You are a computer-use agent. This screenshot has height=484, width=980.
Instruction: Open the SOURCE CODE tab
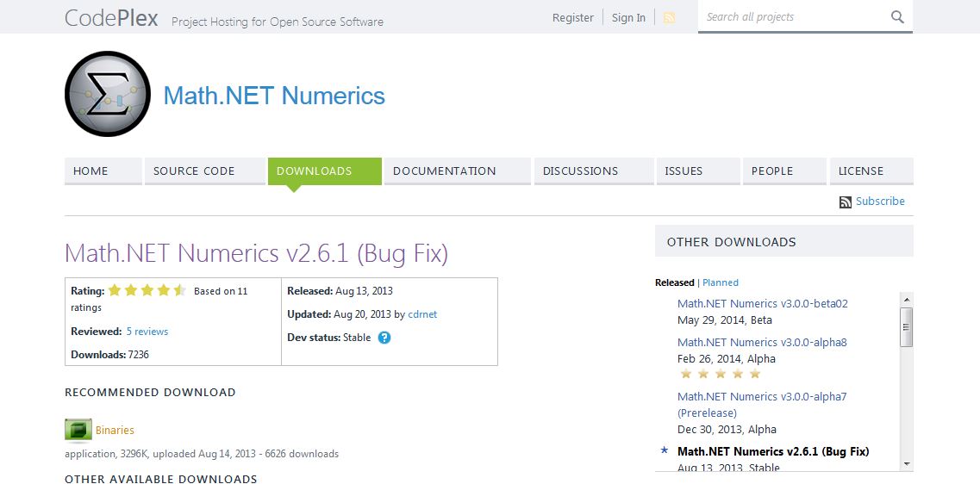click(x=205, y=171)
